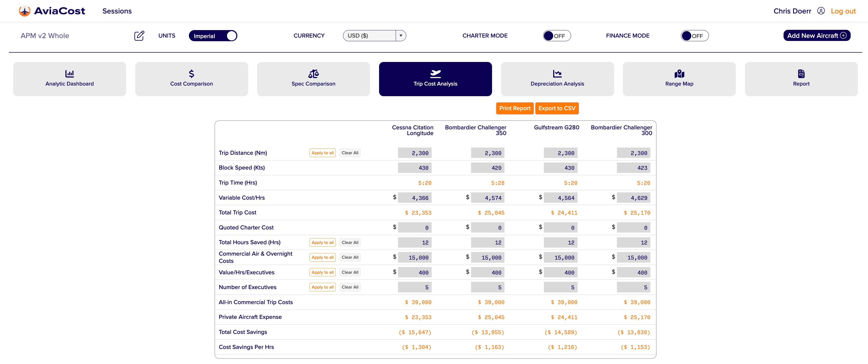Edit Cessna Citation Longitude trip distance field
This screenshot has width=868, height=364.
point(415,153)
